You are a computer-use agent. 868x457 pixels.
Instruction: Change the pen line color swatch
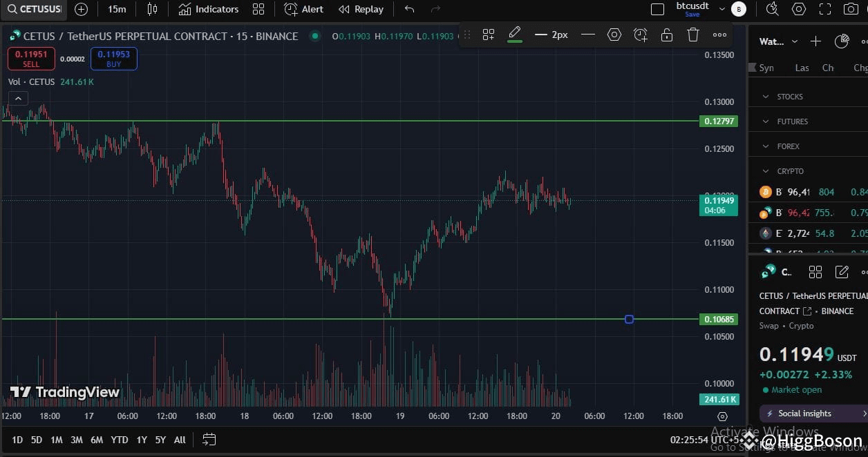(x=514, y=43)
